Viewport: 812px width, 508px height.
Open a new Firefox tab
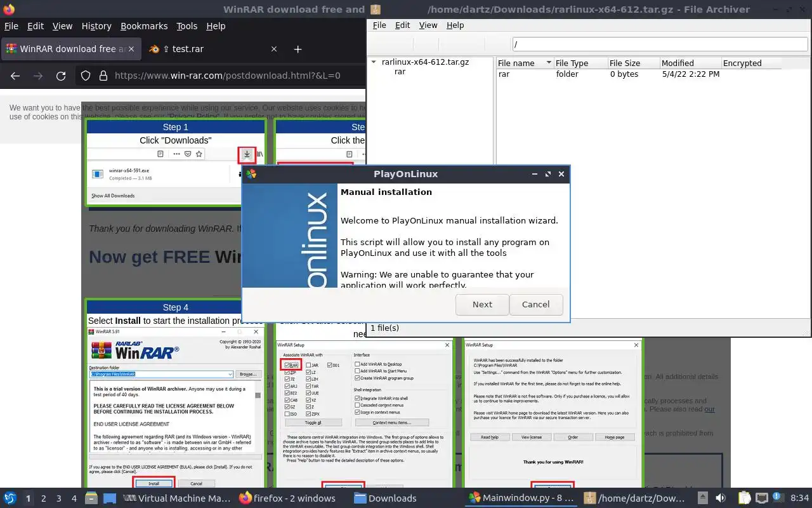click(x=298, y=49)
